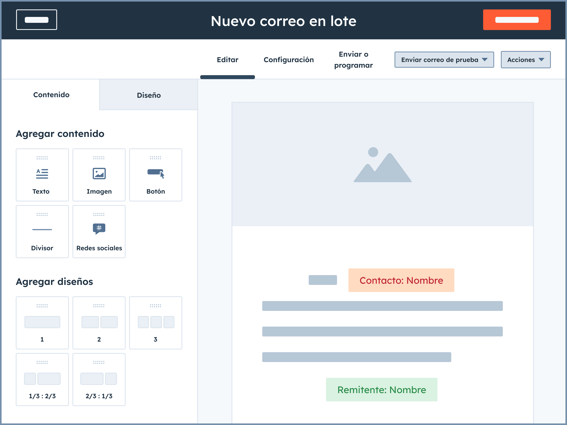This screenshot has width=567, height=425.
Task: Click the Contacto: Nombre personalization token
Action: [x=401, y=280]
